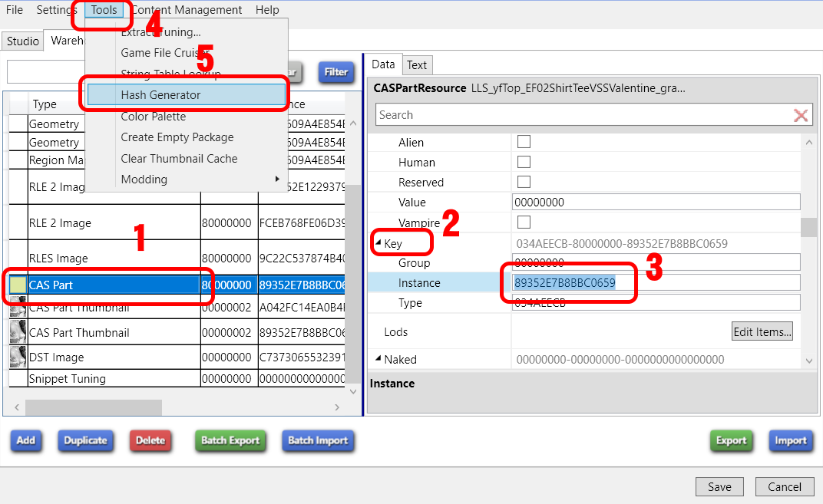Select the Snippet Tuning row

(x=177, y=379)
